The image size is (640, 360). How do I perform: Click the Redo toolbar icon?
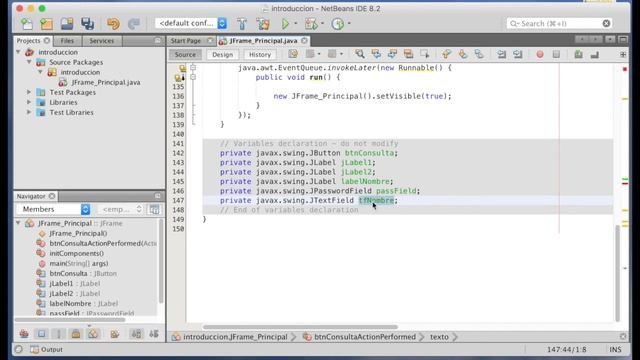133,24
